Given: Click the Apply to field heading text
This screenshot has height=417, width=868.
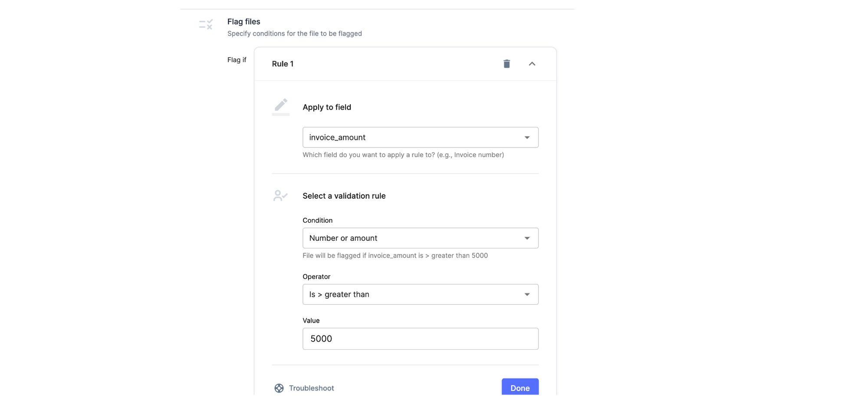Looking at the screenshot, I should [x=327, y=107].
